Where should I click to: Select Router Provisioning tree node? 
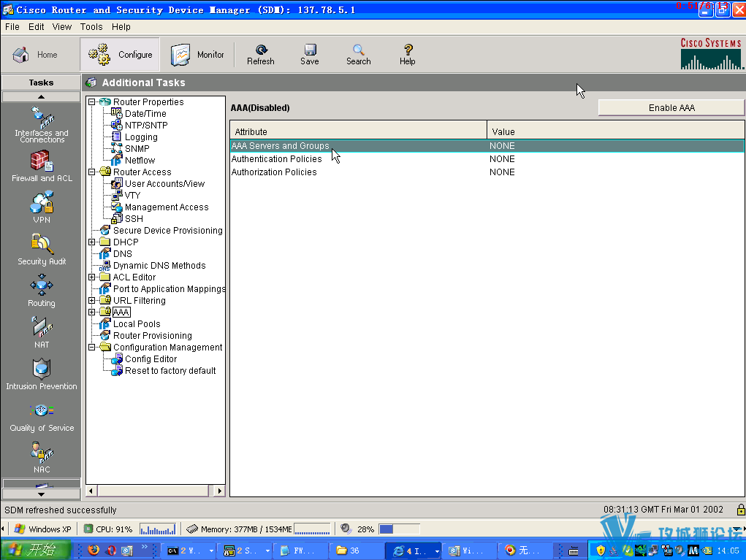[152, 336]
